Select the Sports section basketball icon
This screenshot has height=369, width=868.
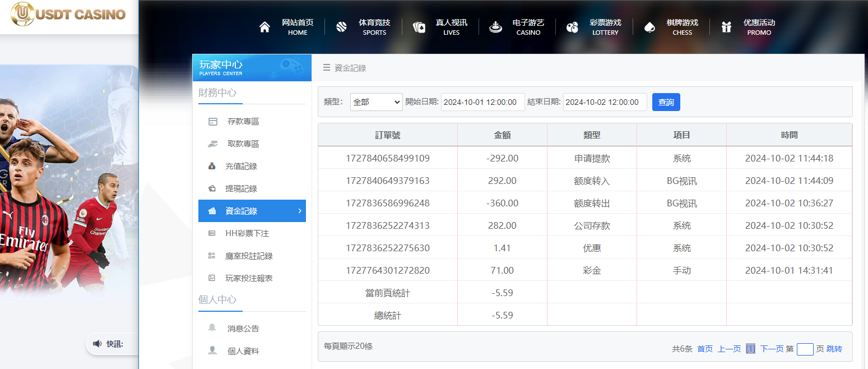341,26
